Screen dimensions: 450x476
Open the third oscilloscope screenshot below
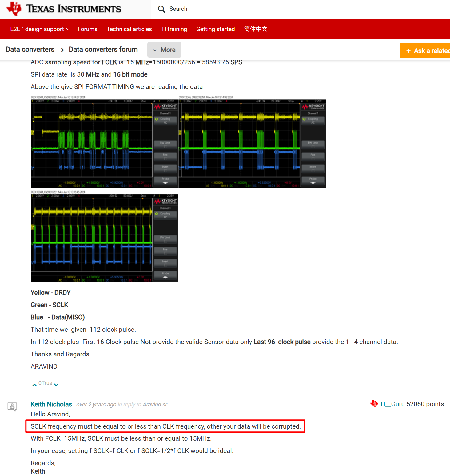click(x=105, y=236)
